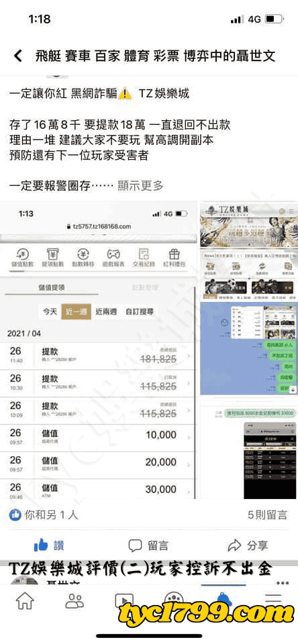This screenshot has width=298, height=644.
Task: Tap the 紅利禮包 gift box icon
Action: click(175, 258)
